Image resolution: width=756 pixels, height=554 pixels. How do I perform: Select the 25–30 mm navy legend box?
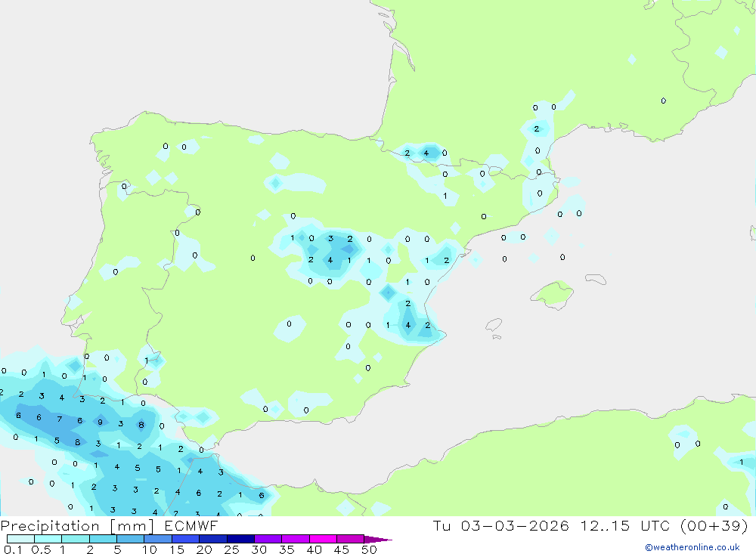[x=240, y=539]
